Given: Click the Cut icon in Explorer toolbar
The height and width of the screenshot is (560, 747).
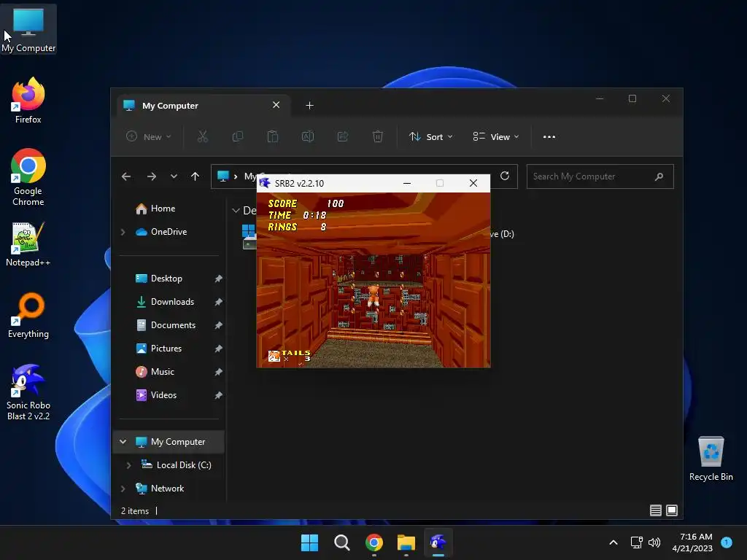Looking at the screenshot, I should click(x=203, y=136).
